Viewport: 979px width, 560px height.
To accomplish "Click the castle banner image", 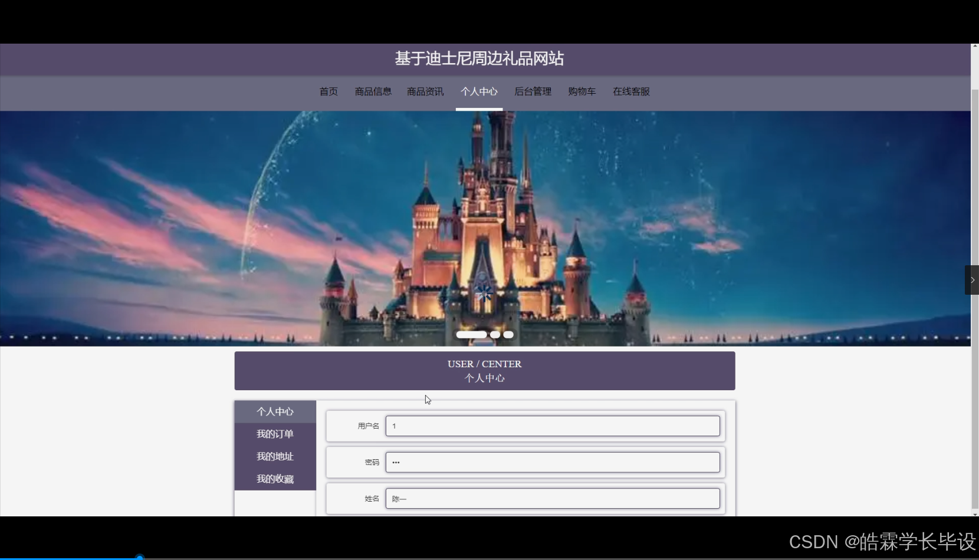I will (485, 228).
